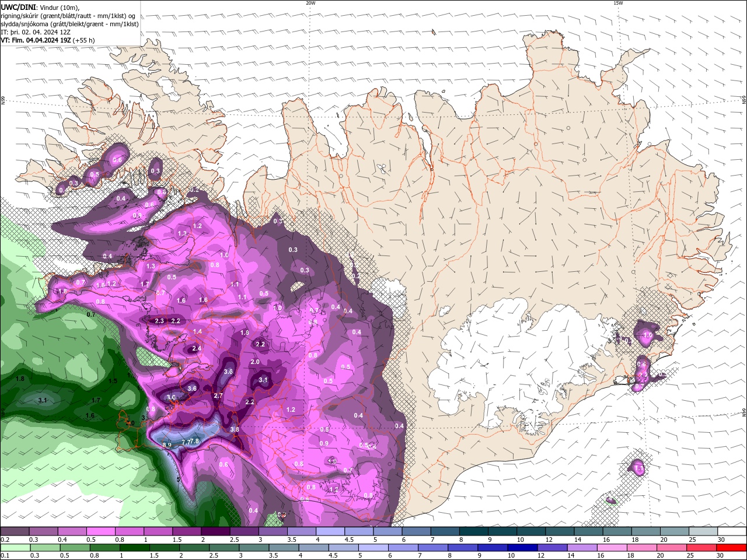Pick the darkest green bottom legend swatch at 1
The width and height of the screenshot is (747, 560).
point(134,548)
